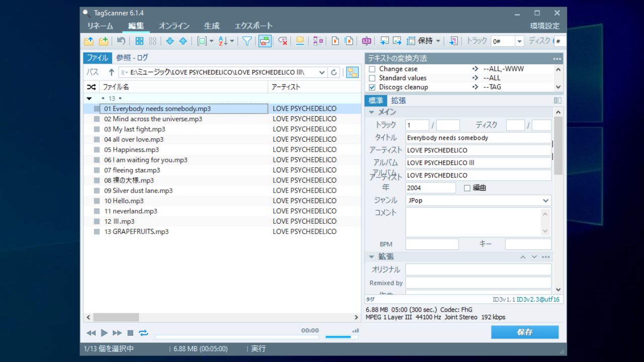This screenshot has height=362, width=644.
Task: Toggle the selection box for 13 GRAPEFRUITS.mp3
Action: click(x=97, y=232)
